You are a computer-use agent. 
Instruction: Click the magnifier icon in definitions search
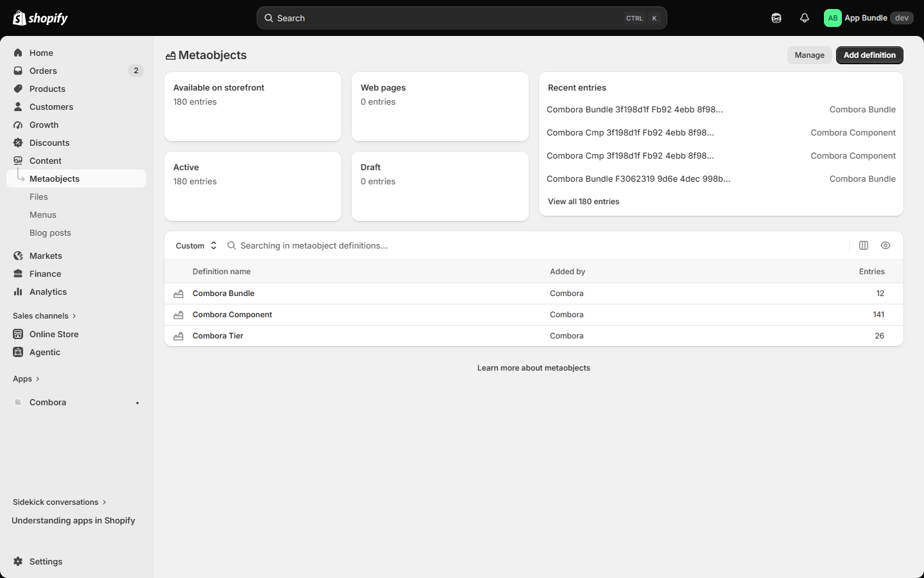(x=232, y=245)
